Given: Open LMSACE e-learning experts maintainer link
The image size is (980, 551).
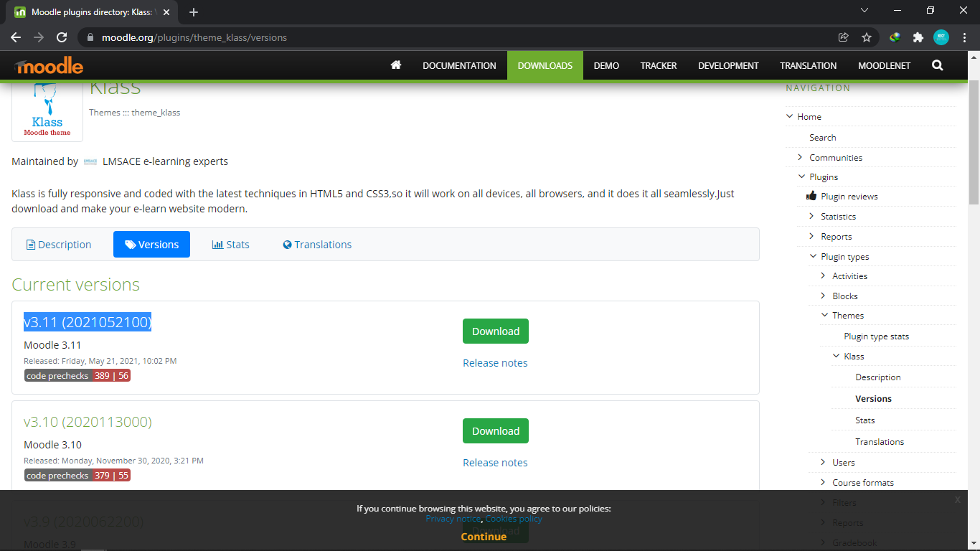Looking at the screenshot, I should pyautogui.click(x=165, y=161).
